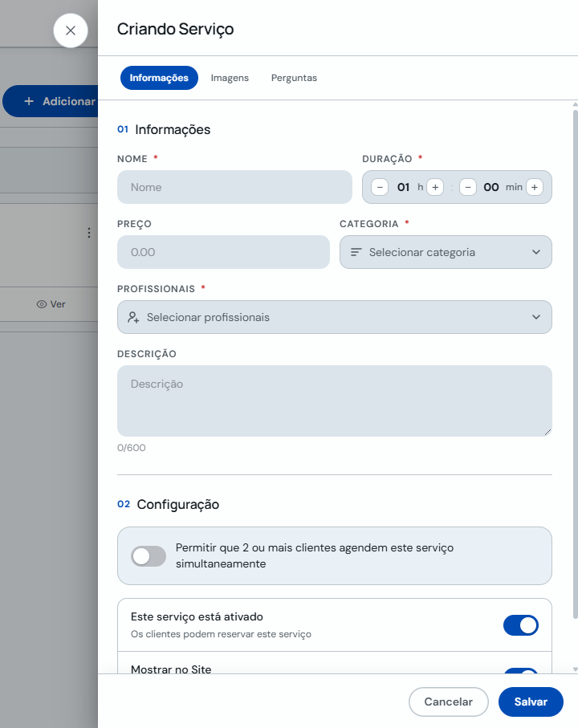578x728 pixels.
Task: Click the hours value 01
Action: [x=403, y=187]
